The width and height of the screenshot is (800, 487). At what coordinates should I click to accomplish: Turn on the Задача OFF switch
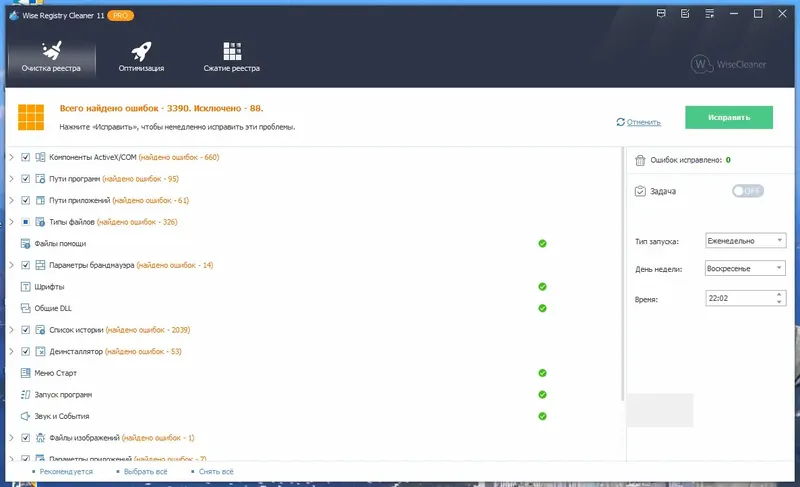point(747,191)
